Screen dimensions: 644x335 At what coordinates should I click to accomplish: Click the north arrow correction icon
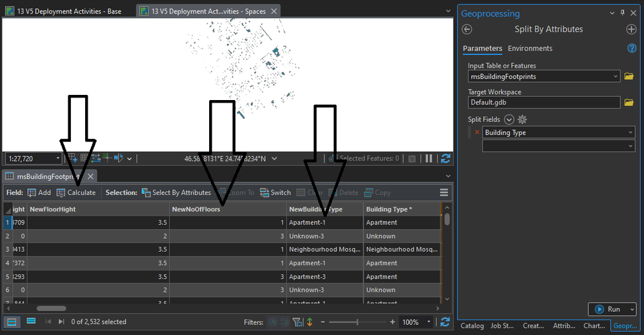[118, 158]
